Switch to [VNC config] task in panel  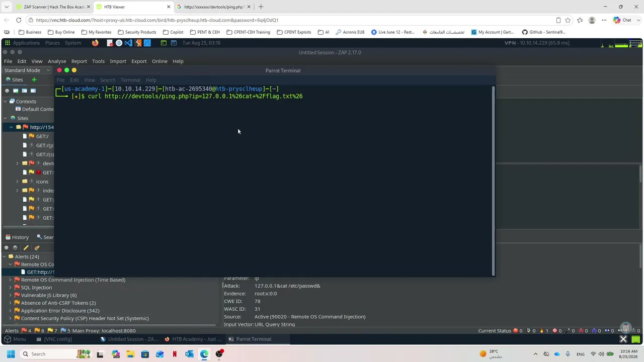[x=54, y=339]
